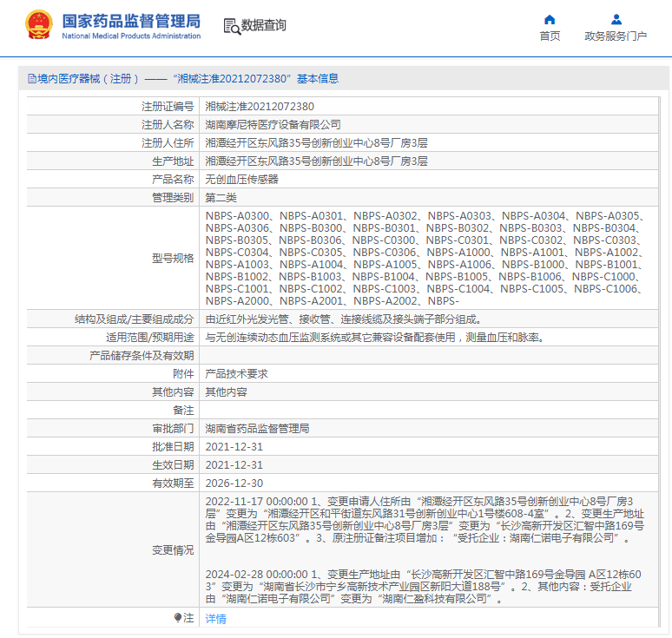Click the 管理类别 row label
The image size is (672, 638).
tap(173, 198)
